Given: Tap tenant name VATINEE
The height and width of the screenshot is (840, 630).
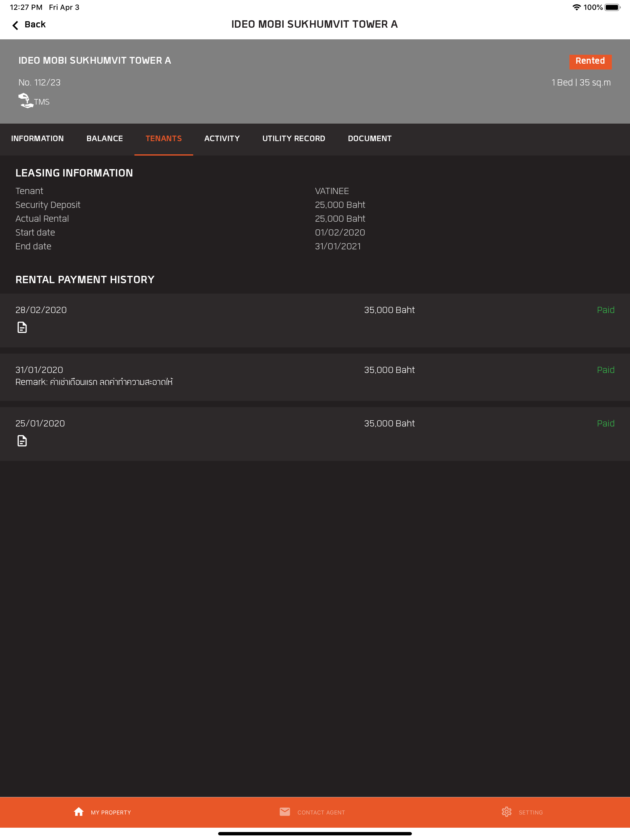Looking at the screenshot, I should click(x=332, y=191).
